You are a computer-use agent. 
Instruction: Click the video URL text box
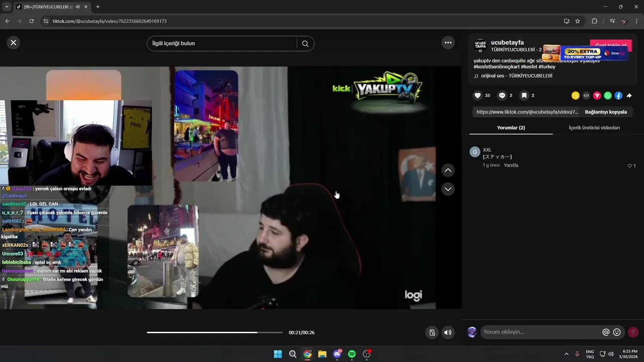[526, 112]
